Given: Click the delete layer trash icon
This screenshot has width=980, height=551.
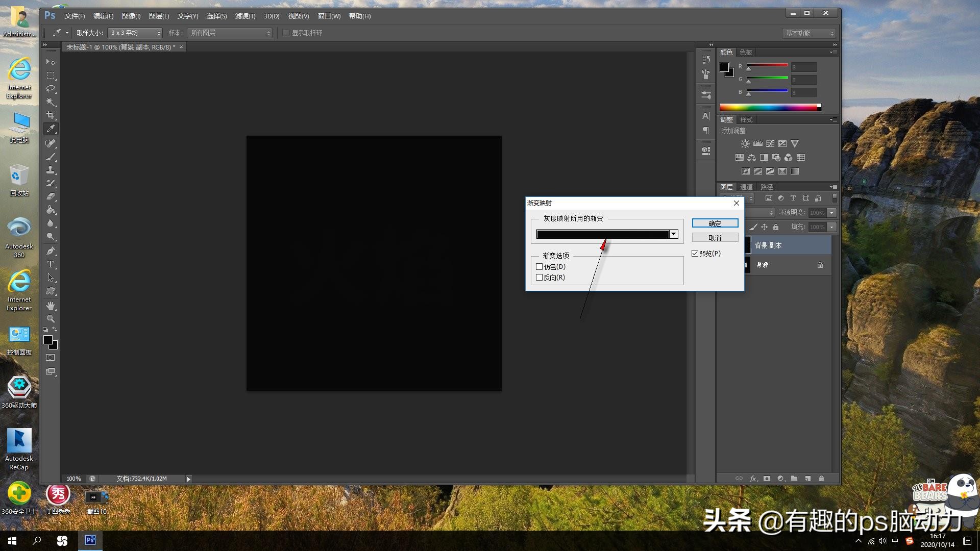Looking at the screenshot, I should (x=821, y=479).
